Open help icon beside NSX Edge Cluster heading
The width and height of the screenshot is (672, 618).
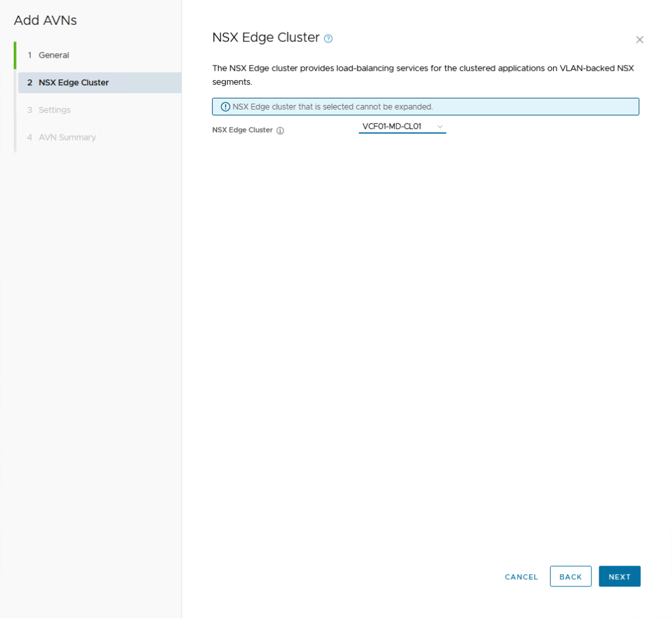tap(328, 39)
